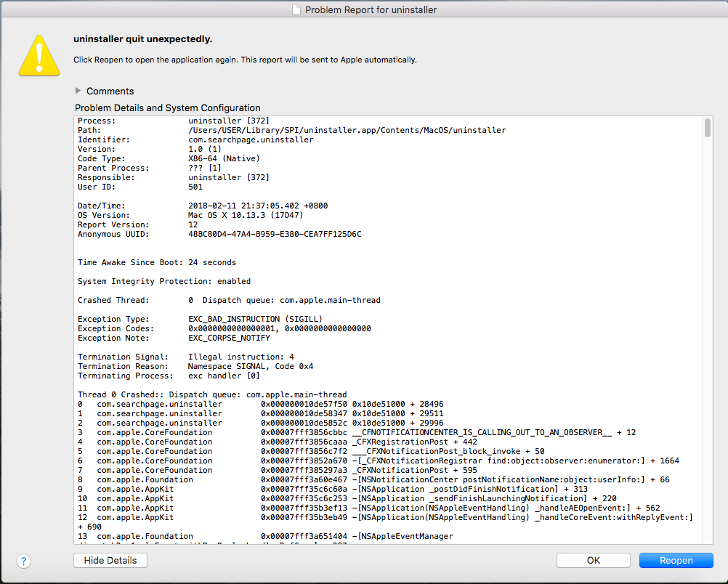Click the 'Crashed Thread:' line
728x584 pixels.
point(230,300)
